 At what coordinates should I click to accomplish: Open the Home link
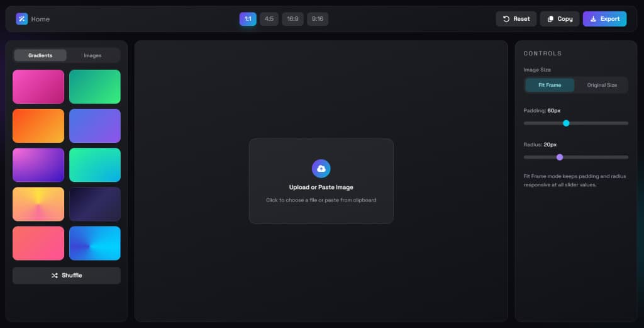pyautogui.click(x=40, y=20)
